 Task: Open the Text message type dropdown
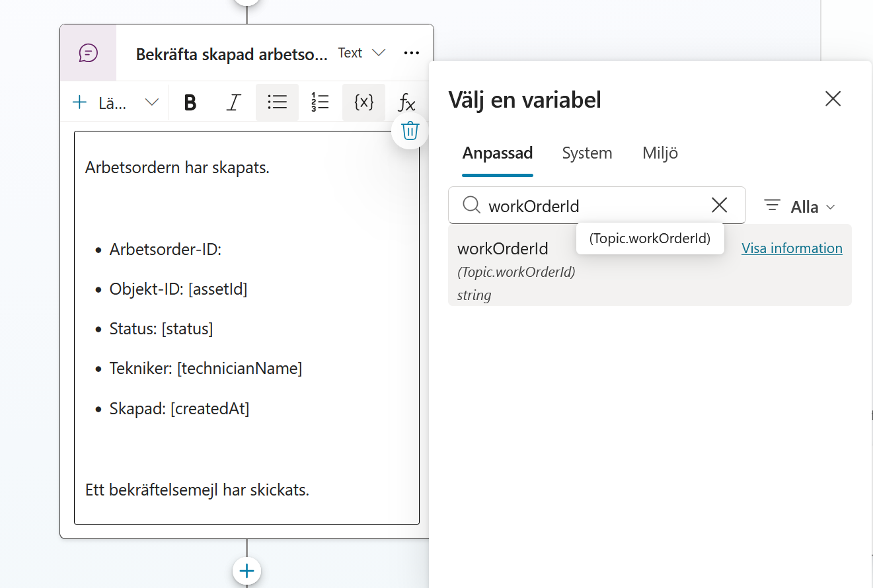(362, 53)
